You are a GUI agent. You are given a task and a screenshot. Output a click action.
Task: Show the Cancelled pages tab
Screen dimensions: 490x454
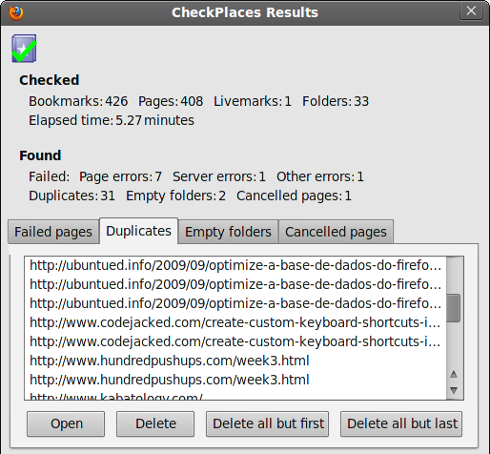pyautogui.click(x=336, y=232)
